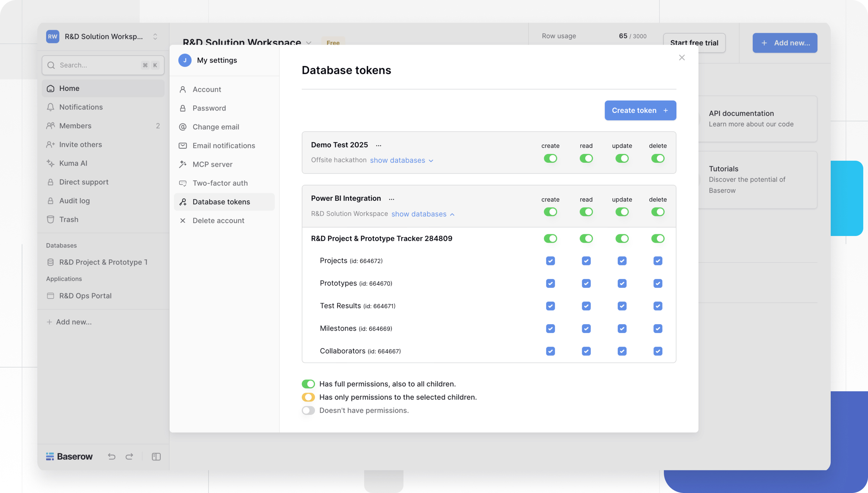Click the Start free trial button
This screenshot has width=868, height=493.
(x=694, y=43)
